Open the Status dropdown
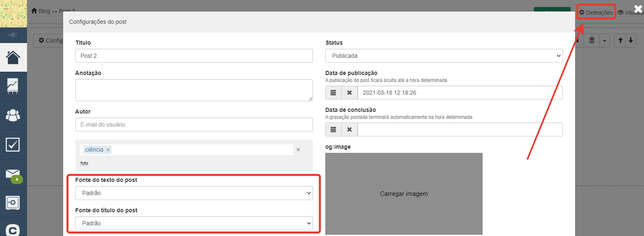 (x=444, y=56)
